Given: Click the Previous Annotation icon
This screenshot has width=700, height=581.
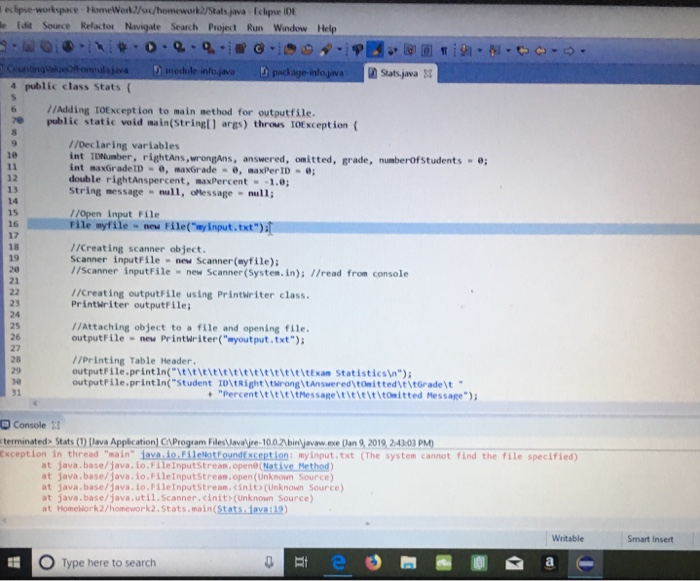Looking at the screenshot, I should (494, 50).
